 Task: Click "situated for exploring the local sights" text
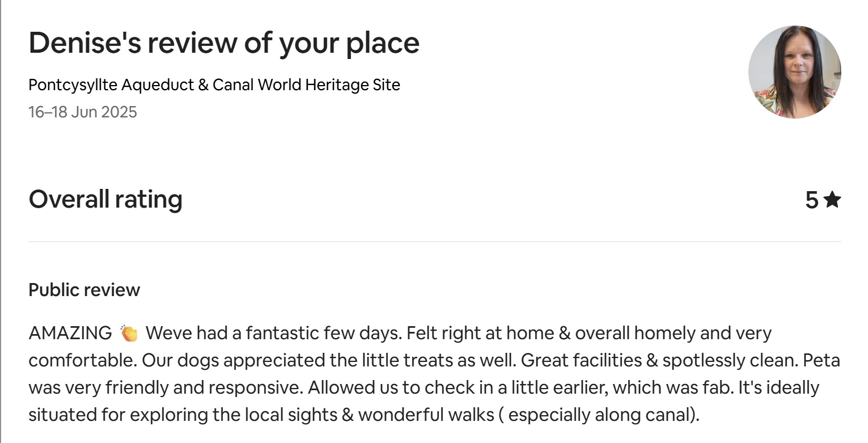click(x=183, y=415)
